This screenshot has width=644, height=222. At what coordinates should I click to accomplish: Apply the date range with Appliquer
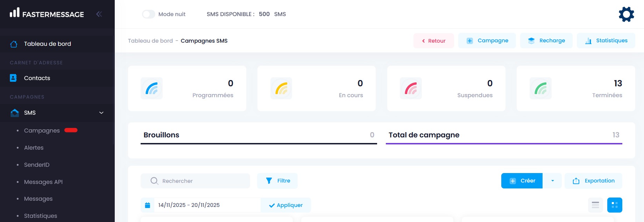[x=286, y=205]
